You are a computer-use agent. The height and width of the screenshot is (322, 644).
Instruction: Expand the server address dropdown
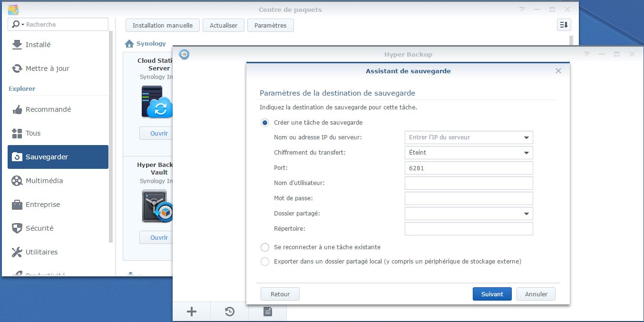pyautogui.click(x=527, y=137)
